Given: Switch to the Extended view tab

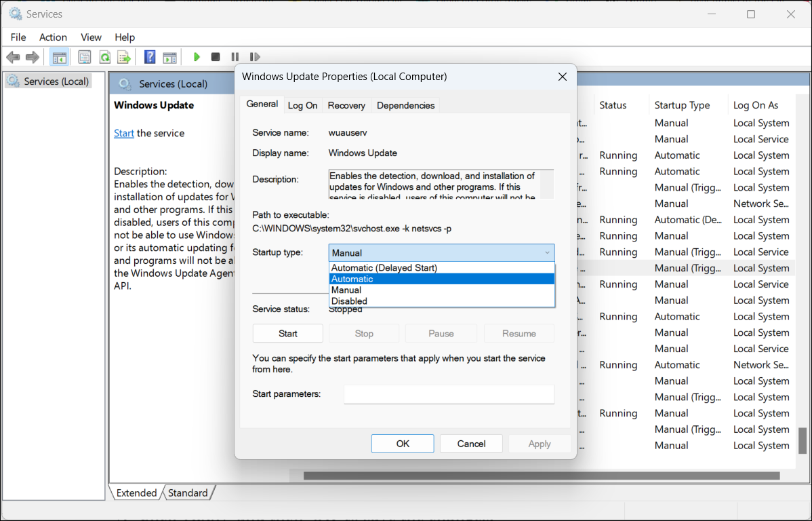Looking at the screenshot, I should (x=136, y=493).
